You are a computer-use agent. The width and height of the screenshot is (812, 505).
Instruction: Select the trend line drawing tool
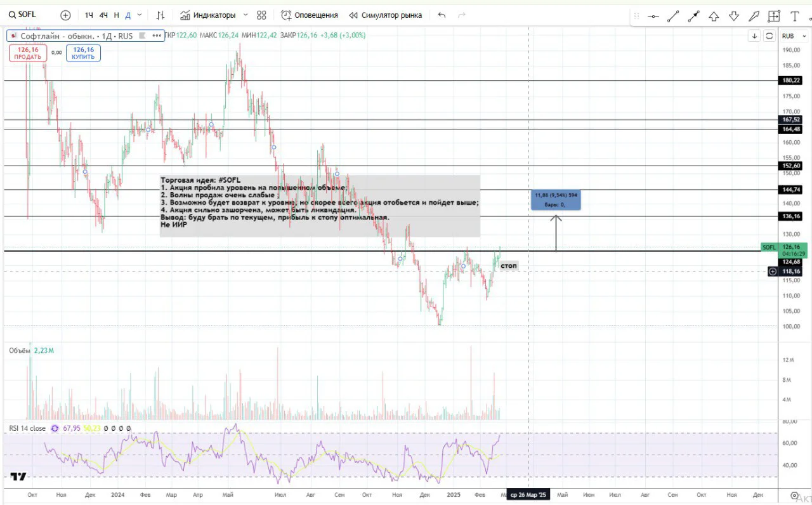673,16
